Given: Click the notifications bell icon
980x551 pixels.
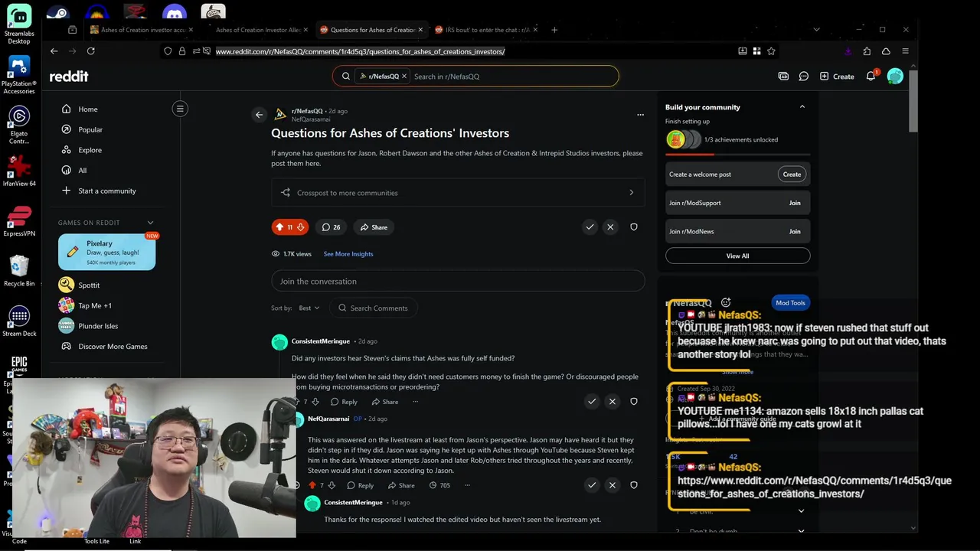Looking at the screenshot, I should [x=871, y=77].
